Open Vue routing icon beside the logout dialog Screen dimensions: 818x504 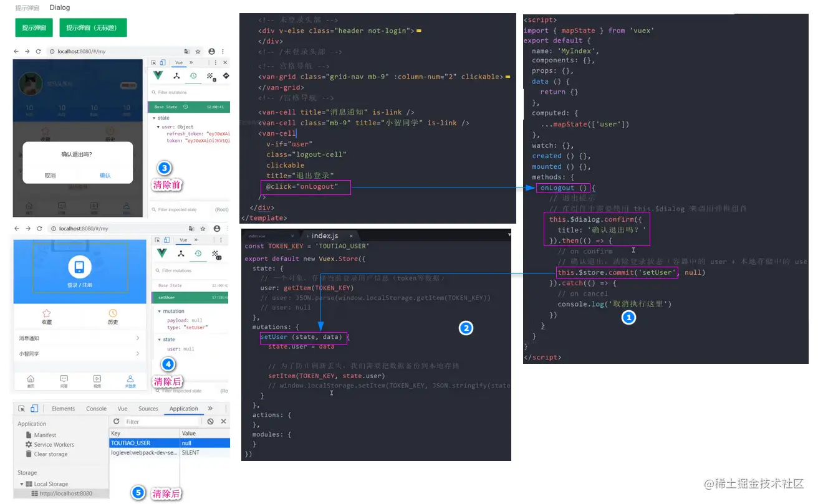pos(226,76)
